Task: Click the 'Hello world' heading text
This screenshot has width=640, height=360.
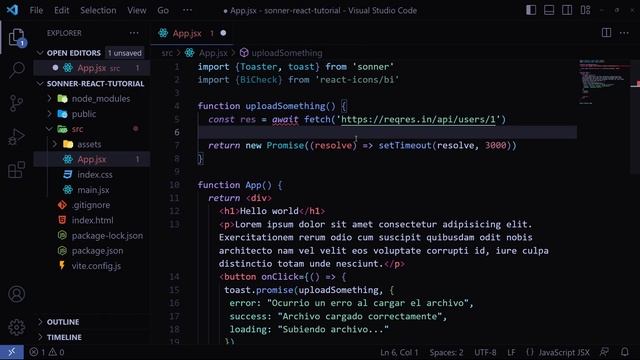Action: coord(269,211)
